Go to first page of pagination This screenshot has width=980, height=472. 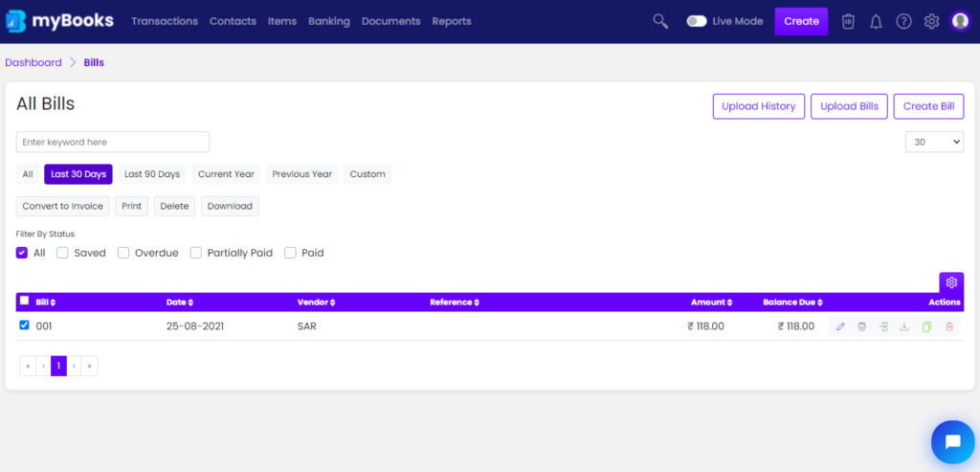pyautogui.click(x=28, y=367)
